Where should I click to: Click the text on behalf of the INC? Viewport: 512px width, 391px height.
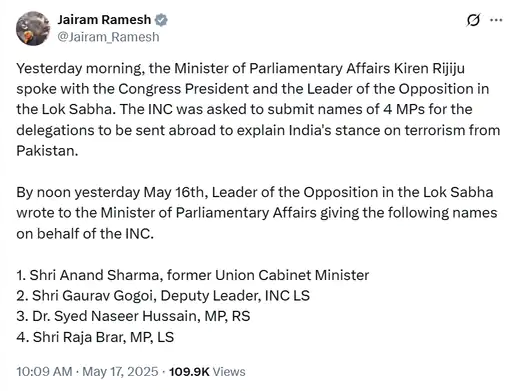(85, 233)
